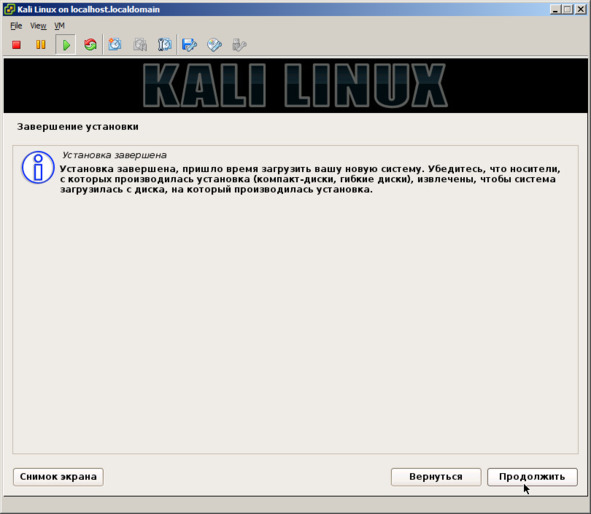Connect CD/DVD device via the disc-wrench icon
Screen dimensions: 591x514
[x=214, y=45]
